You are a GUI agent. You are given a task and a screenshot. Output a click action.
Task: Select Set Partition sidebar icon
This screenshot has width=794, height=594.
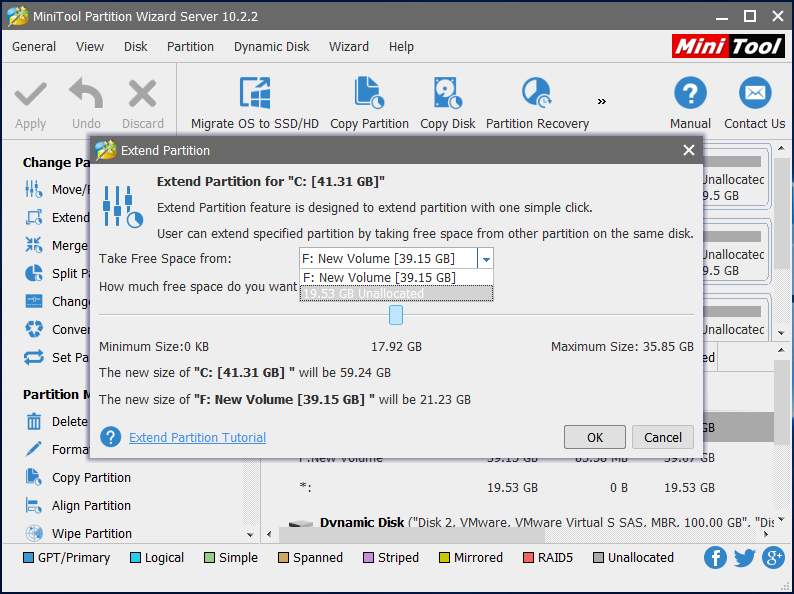34,358
